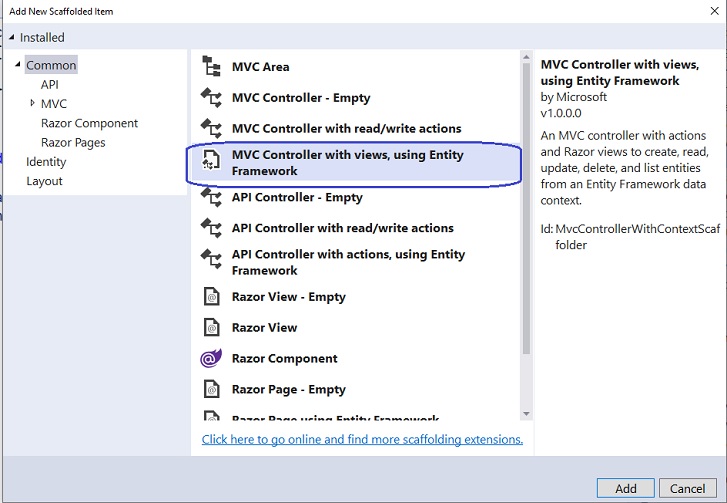Collapse the Installed section arrow
The height and width of the screenshot is (503, 727).
coord(11,38)
